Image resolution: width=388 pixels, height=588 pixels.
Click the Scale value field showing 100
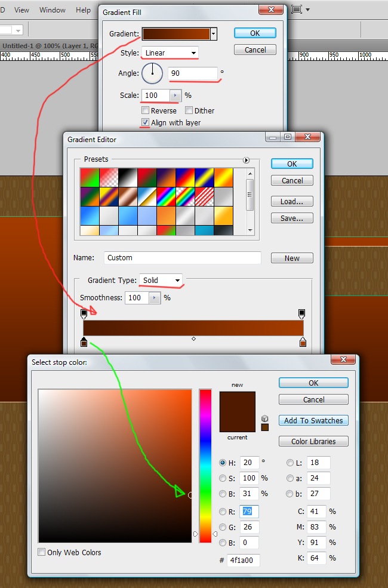pyautogui.click(x=156, y=96)
